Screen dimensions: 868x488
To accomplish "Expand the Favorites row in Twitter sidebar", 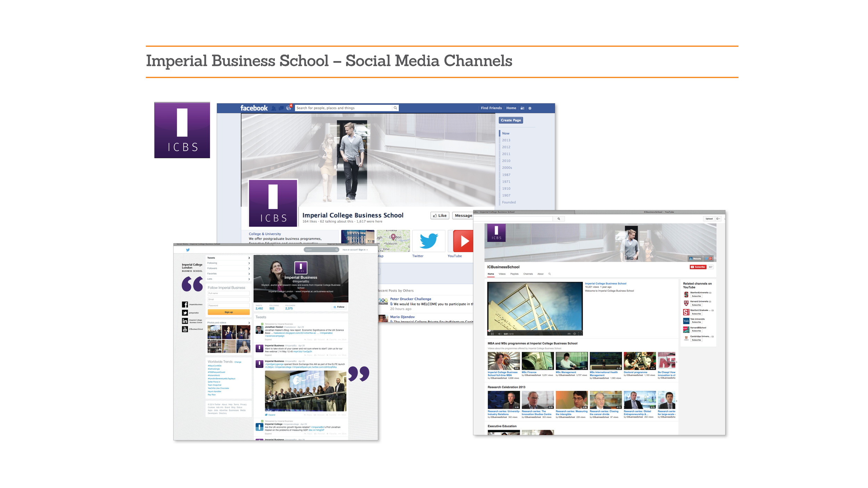I will (x=228, y=274).
